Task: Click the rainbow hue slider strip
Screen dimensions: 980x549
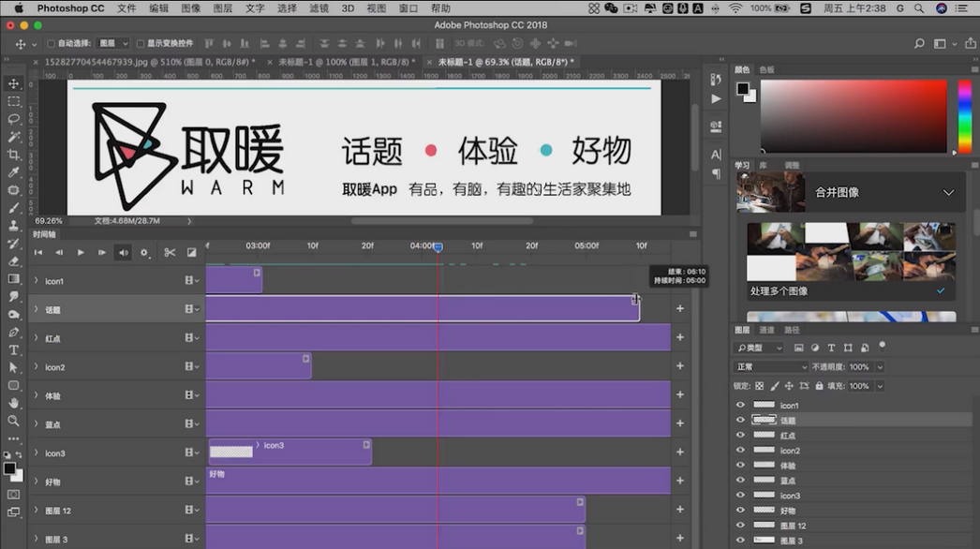Action: coord(964,116)
